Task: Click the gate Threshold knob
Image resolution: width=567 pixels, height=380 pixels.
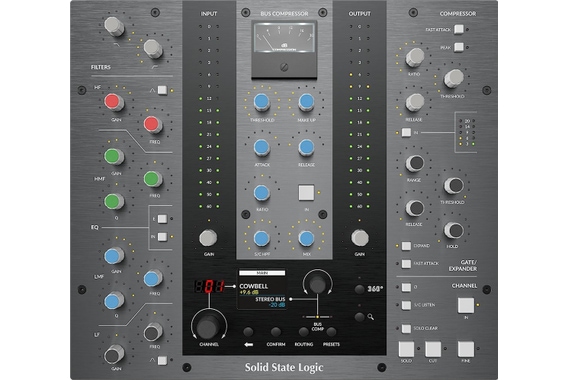Action: pos(453,186)
